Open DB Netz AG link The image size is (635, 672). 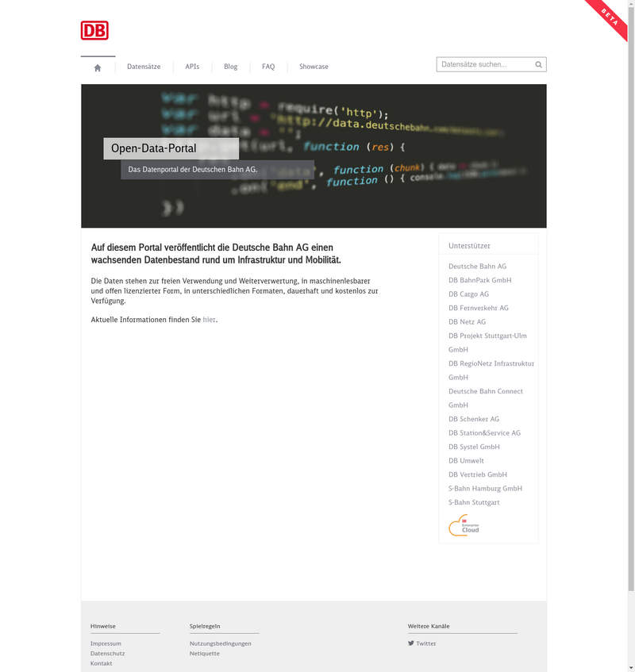(x=467, y=321)
